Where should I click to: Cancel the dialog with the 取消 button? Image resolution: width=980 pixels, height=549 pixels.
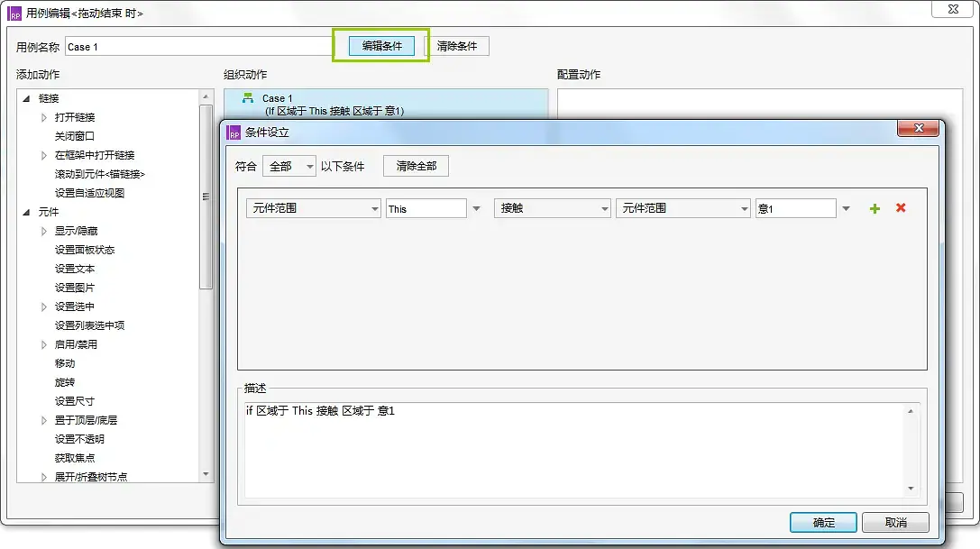click(x=895, y=522)
